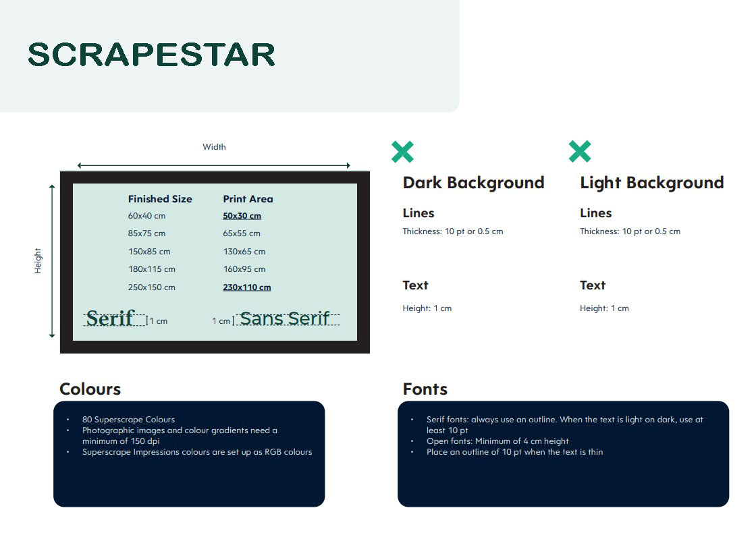The height and width of the screenshot is (533, 756).
Task: Click the SCRAPESTAR logo
Action: [x=152, y=55]
